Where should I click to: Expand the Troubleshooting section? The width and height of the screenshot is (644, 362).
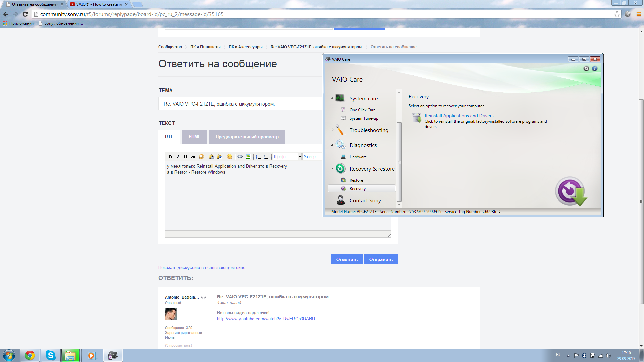[x=332, y=130]
